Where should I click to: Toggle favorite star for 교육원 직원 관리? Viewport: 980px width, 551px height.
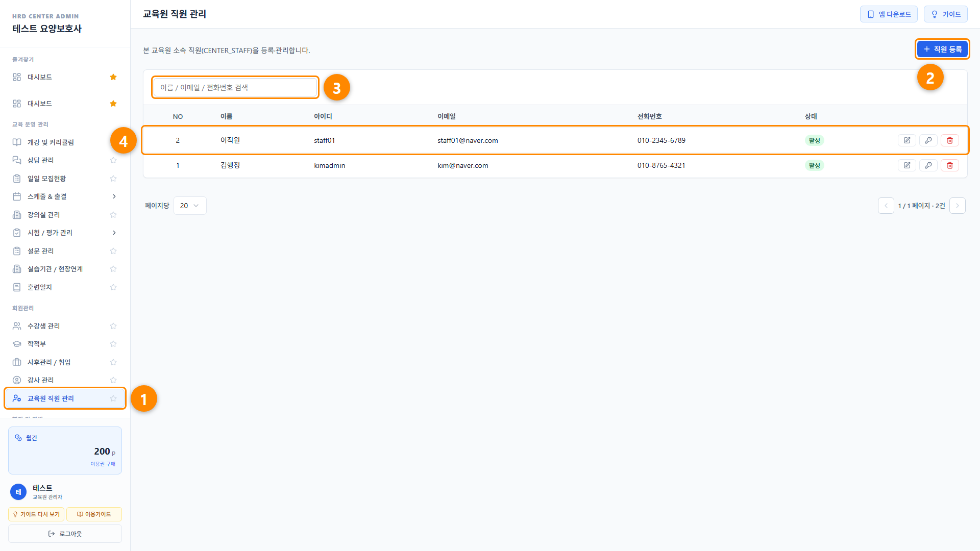click(113, 398)
